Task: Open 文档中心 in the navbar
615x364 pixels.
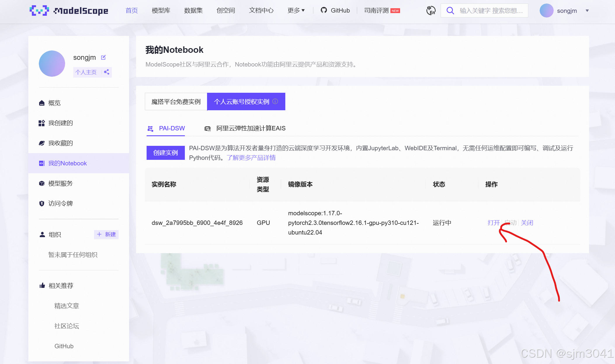Action: click(x=261, y=10)
